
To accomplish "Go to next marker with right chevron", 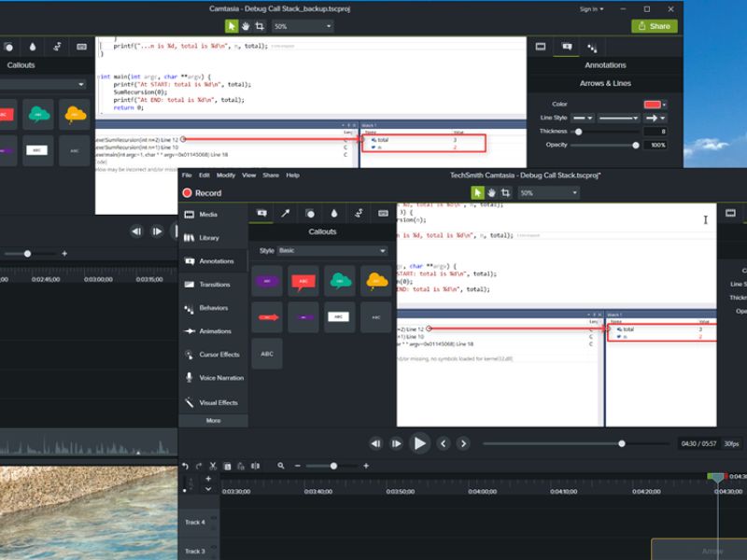I will [x=463, y=444].
